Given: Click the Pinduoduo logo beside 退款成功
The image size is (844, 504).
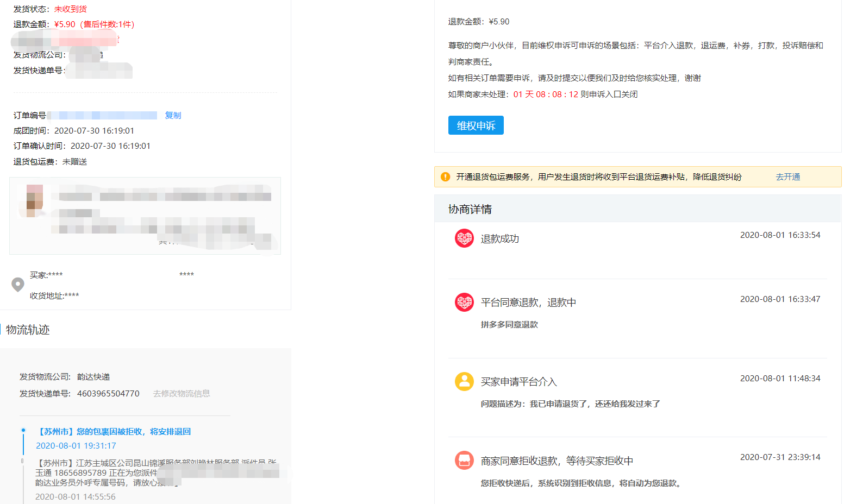Looking at the screenshot, I should click(464, 238).
